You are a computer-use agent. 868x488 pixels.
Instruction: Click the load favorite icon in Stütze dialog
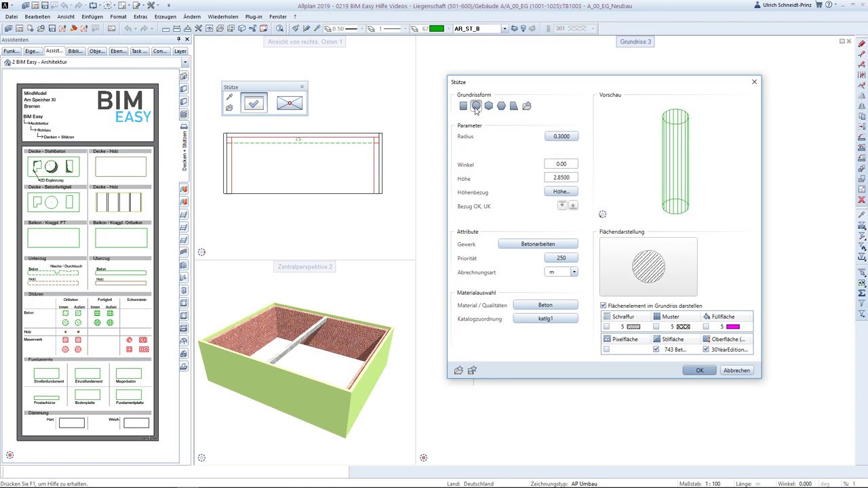tap(459, 370)
